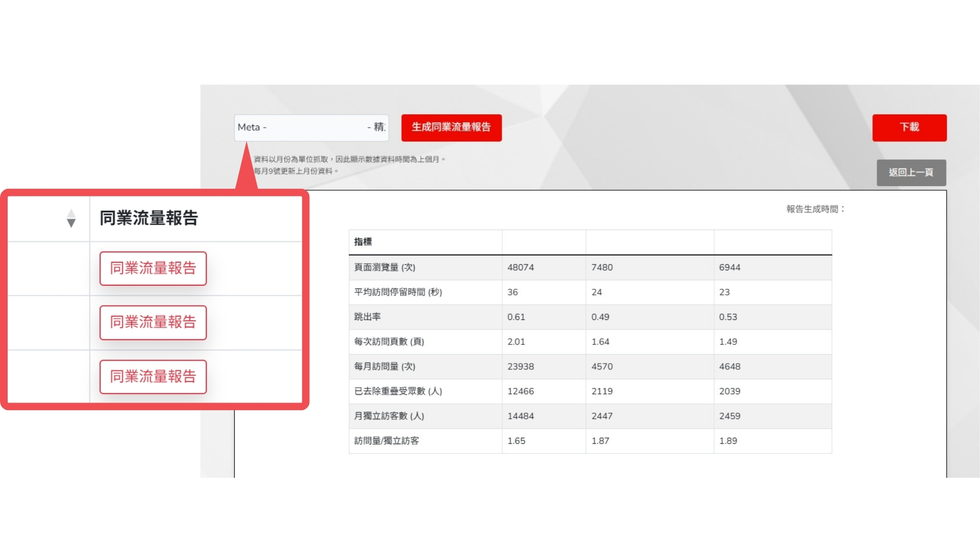Image resolution: width=980 pixels, height=551 pixels.
Task: Select the 跳出率 row label
Action: (367, 317)
